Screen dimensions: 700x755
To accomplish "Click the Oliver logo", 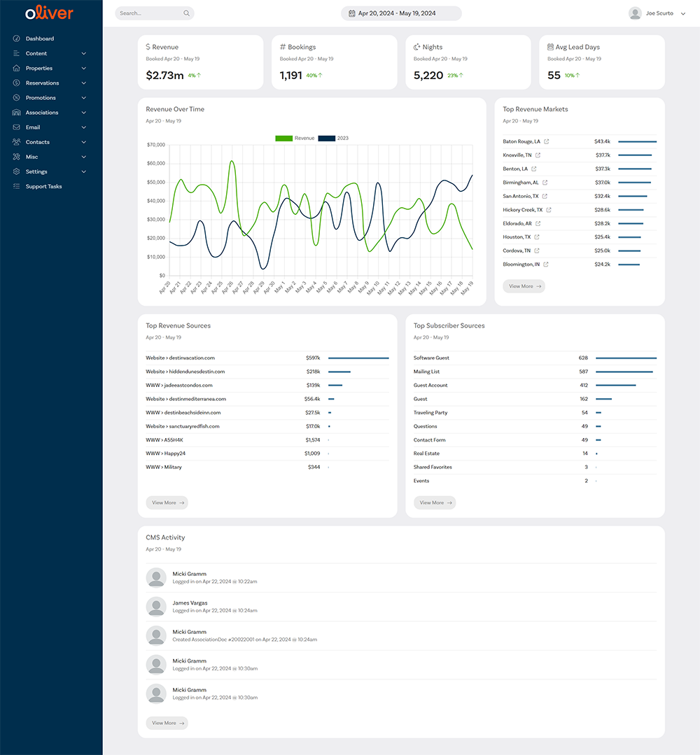I will [49, 13].
